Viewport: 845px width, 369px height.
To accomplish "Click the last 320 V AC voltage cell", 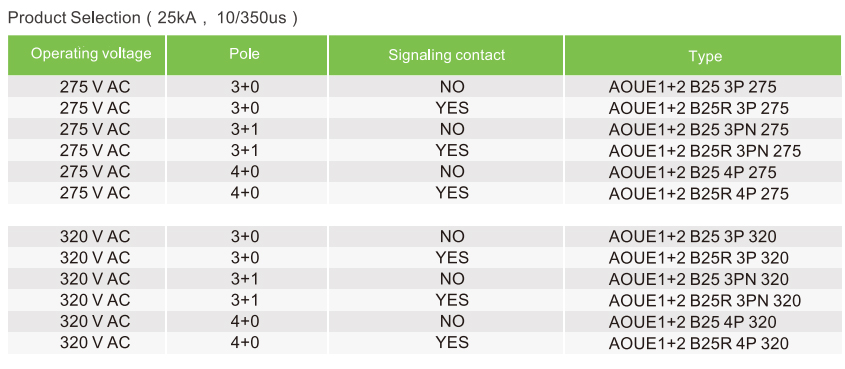I will click(x=95, y=343).
